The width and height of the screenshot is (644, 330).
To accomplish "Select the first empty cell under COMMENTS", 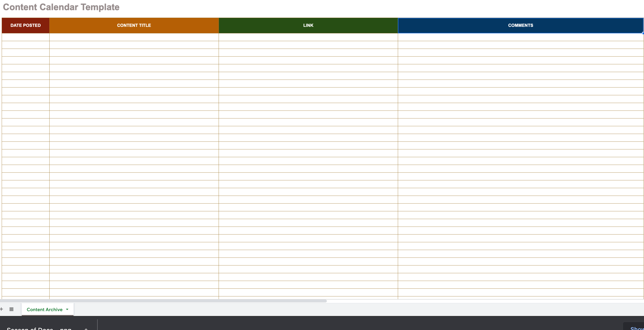I will pyautogui.click(x=520, y=37).
